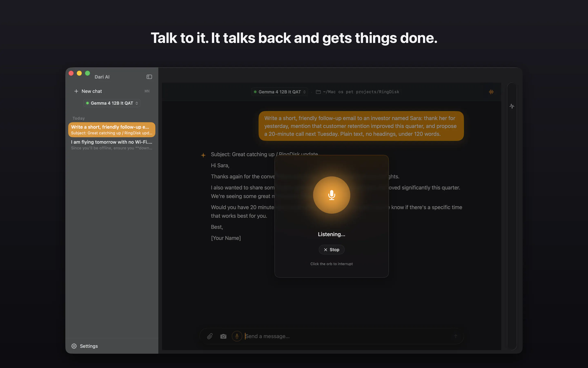Open the activity pulse icon in right rail
This screenshot has height=368, width=588.
pyautogui.click(x=512, y=106)
